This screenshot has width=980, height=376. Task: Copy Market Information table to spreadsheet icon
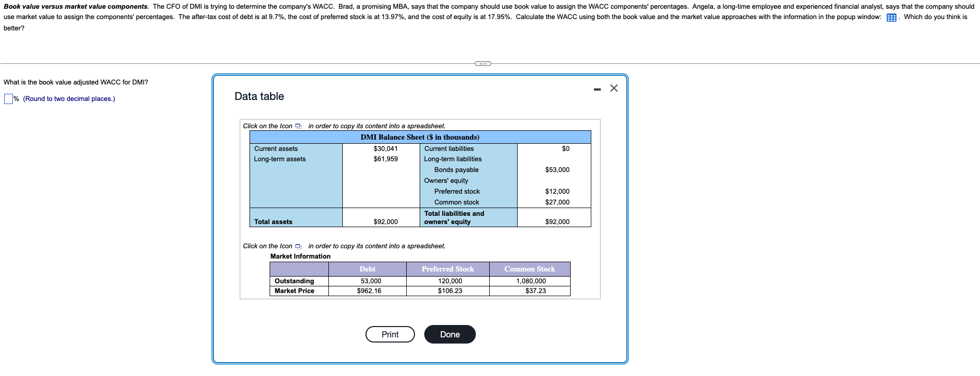point(298,246)
